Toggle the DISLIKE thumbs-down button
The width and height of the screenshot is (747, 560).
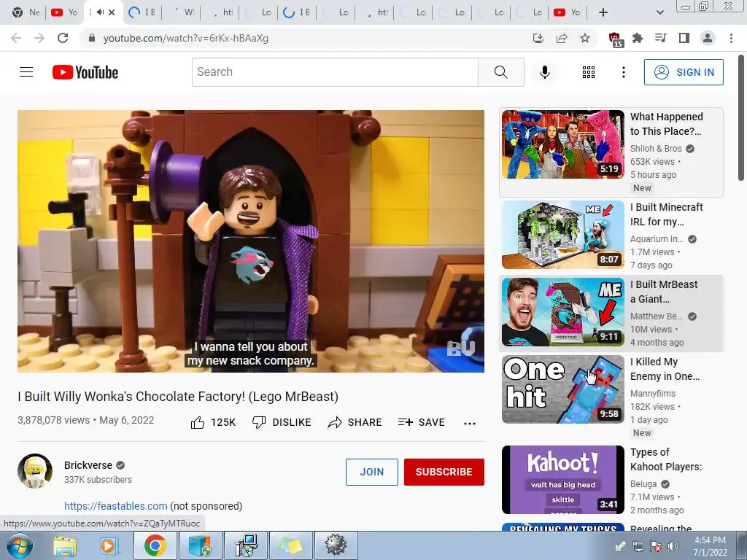[x=282, y=422]
